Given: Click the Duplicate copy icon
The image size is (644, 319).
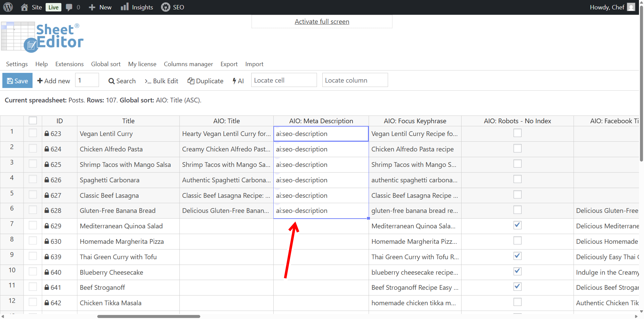Looking at the screenshot, I should pos(191,81).
